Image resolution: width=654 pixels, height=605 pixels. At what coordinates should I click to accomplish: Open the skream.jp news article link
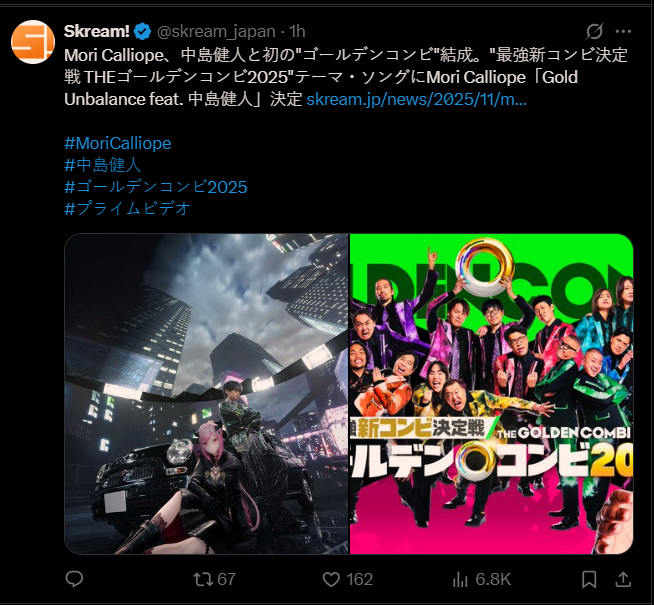[x=416, y=99]
